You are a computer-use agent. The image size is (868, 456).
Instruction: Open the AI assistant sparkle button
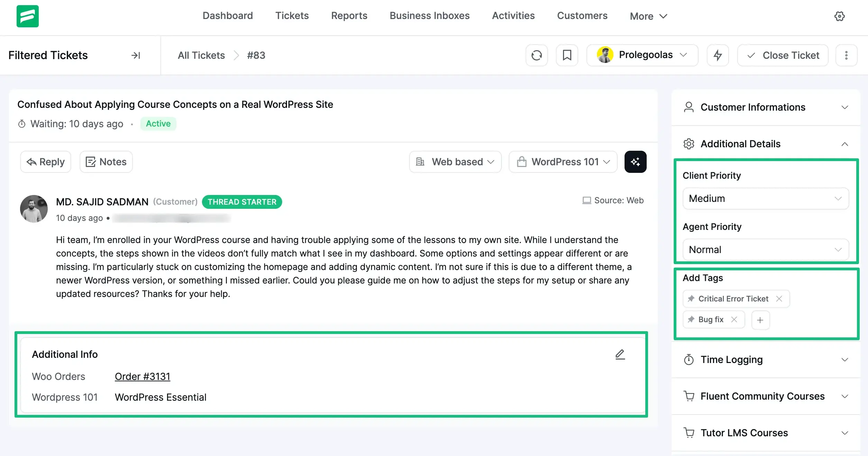pyautogui.click(x=635, y=161)
